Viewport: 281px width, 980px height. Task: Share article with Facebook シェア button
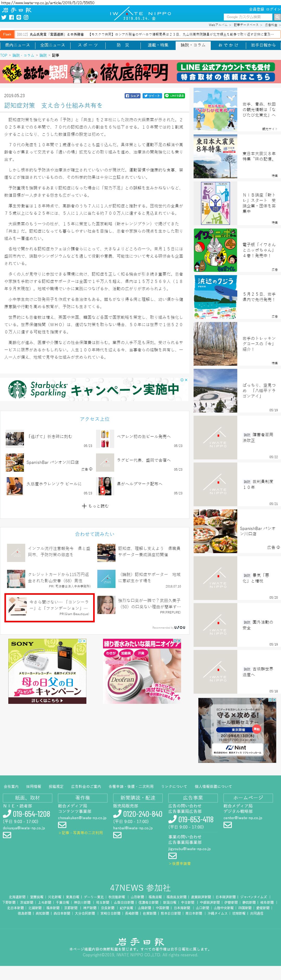[x=133, y=96]
